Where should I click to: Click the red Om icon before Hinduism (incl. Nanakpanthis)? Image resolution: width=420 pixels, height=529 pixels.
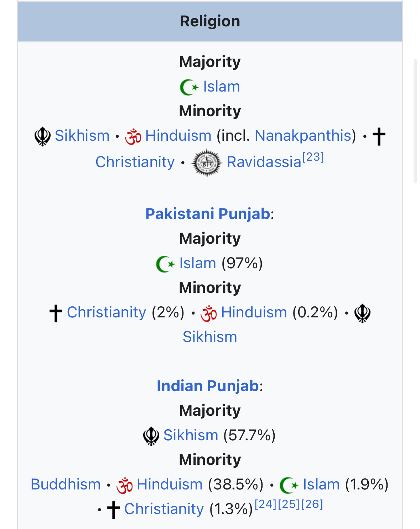tap(133, 136)
